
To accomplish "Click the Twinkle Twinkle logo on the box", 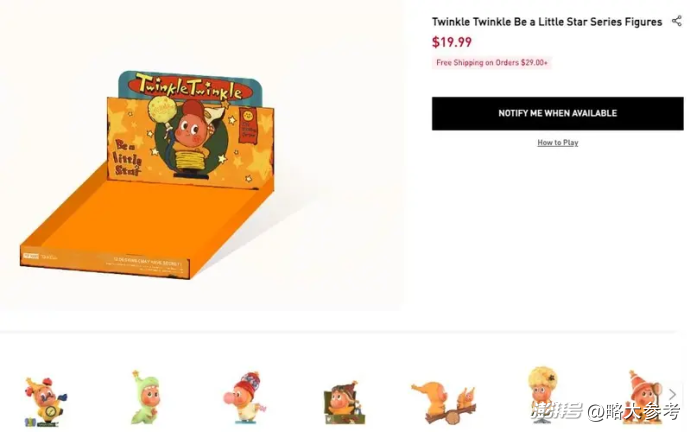I will [189, 87].
